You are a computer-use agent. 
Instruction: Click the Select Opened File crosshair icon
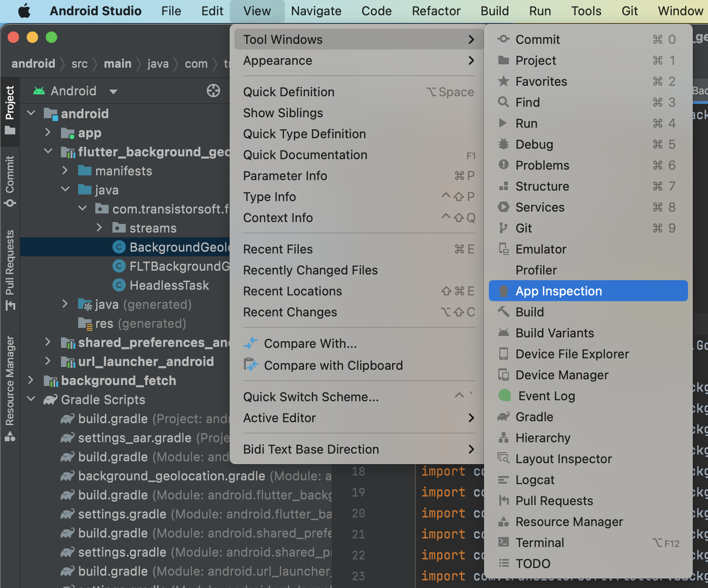[x=213, y=91]
